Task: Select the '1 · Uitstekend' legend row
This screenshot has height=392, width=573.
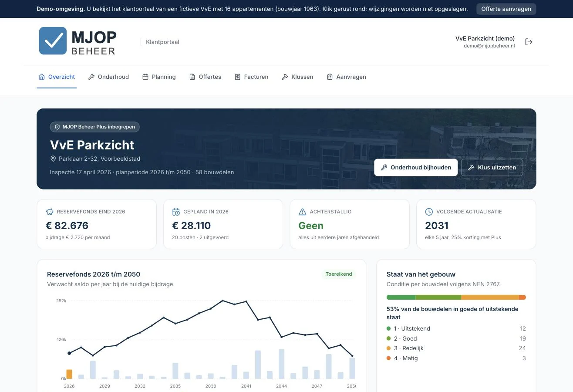Action: coord(456,328)
